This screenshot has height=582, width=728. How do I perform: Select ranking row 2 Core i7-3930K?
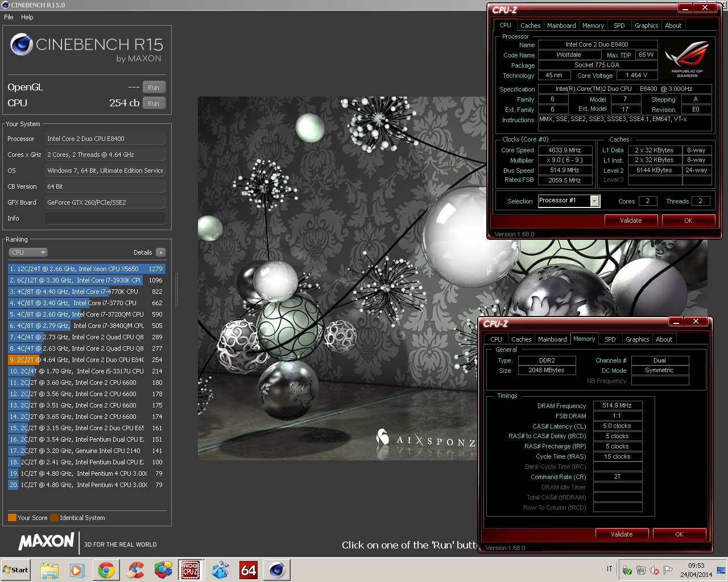(x=86, y=280)
